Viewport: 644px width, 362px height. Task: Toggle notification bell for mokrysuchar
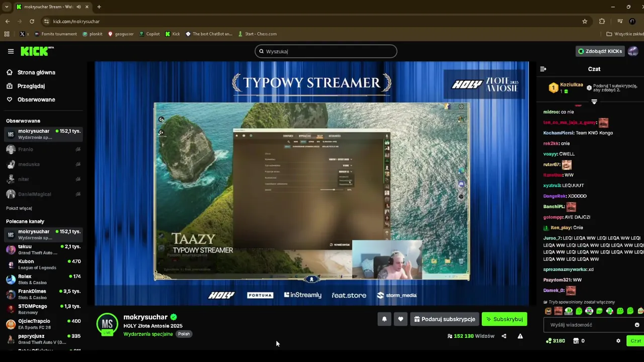tap(384, 319)
